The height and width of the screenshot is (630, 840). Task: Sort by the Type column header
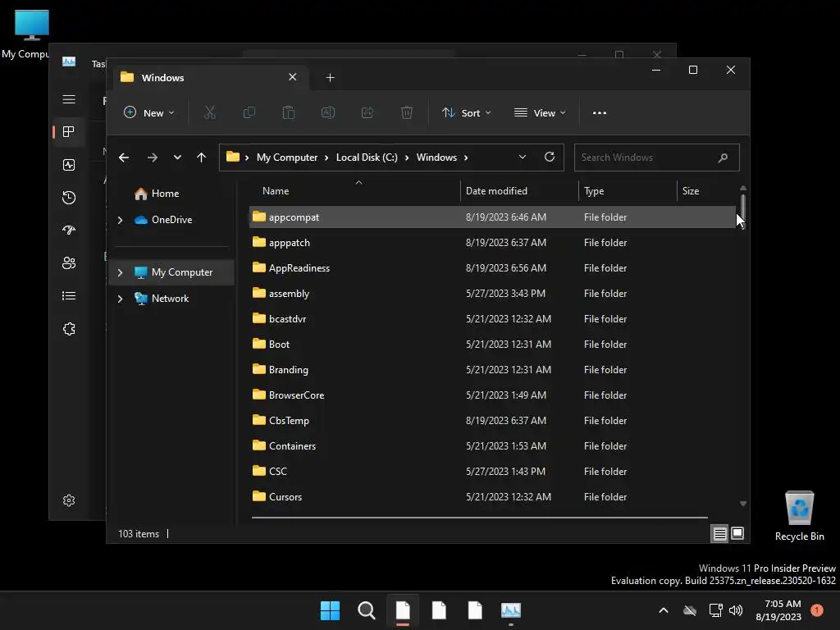pos(628,191)
